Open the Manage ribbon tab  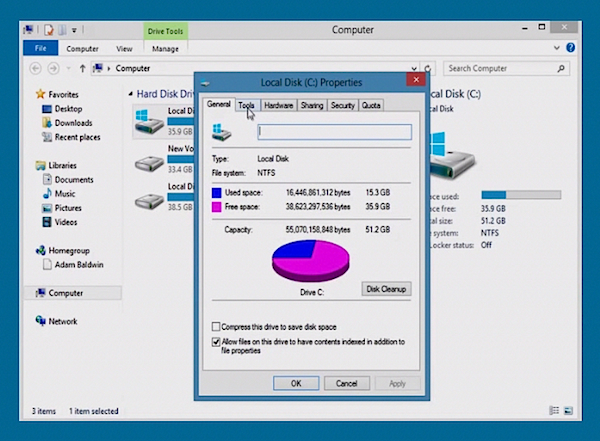[x=165, y=49]
